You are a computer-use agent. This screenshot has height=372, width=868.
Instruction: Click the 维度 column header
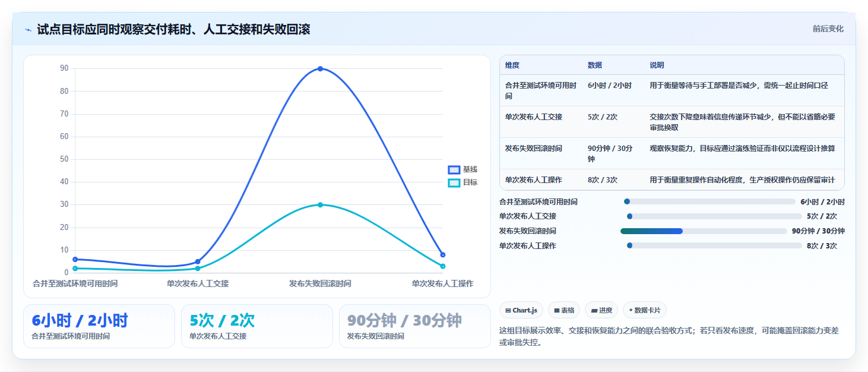click(512, 65)
